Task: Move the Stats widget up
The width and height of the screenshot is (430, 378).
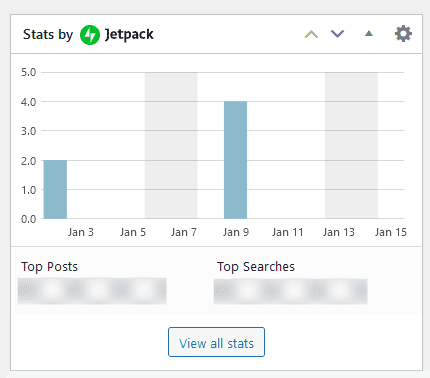Action: (x=311, y=34)
